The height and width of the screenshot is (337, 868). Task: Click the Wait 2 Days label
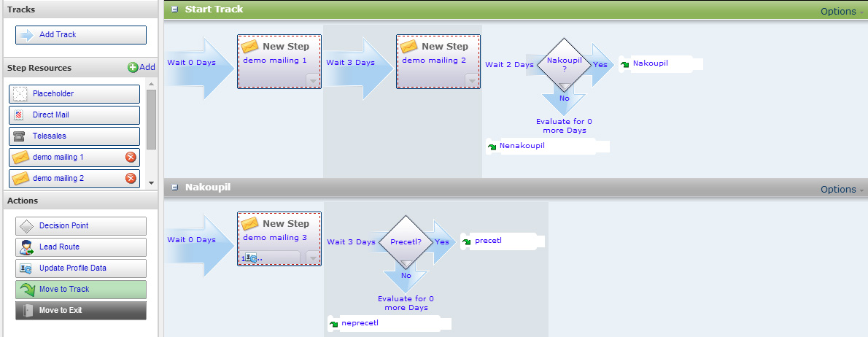(509, 65)
